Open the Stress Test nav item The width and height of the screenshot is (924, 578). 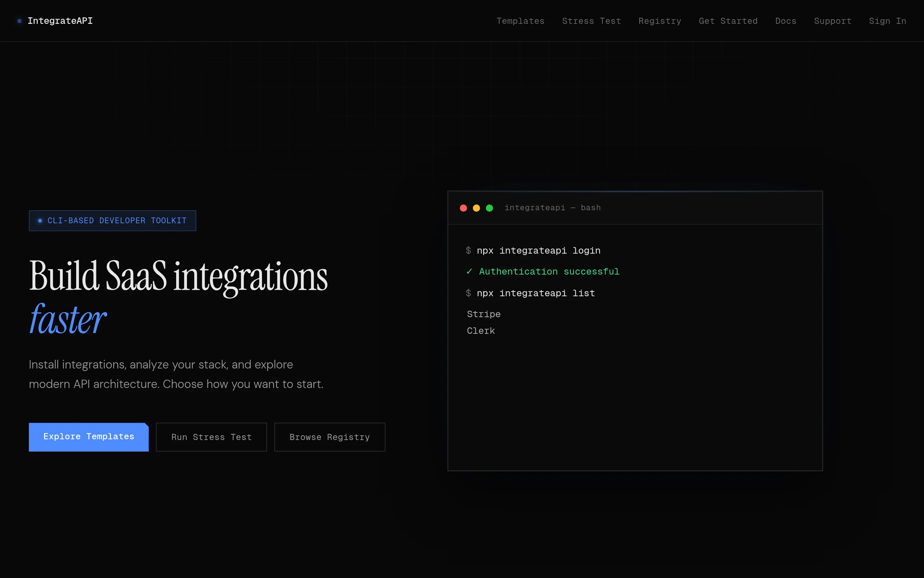[591, 21]
